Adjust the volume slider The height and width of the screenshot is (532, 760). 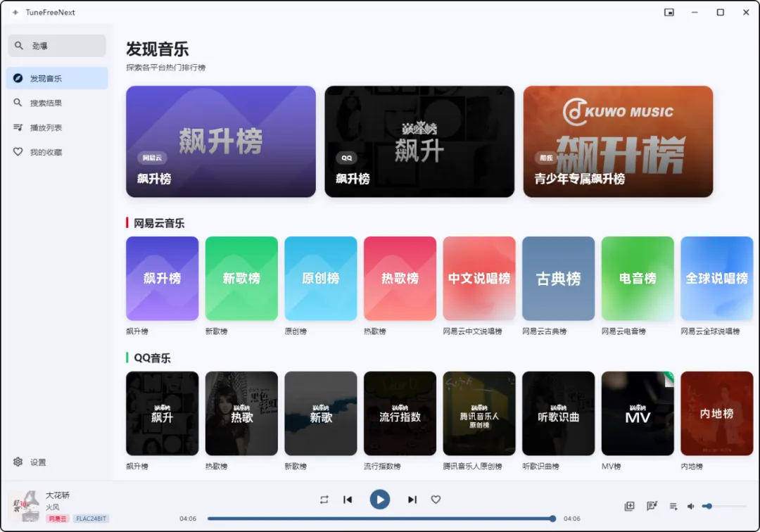[725, 507]
